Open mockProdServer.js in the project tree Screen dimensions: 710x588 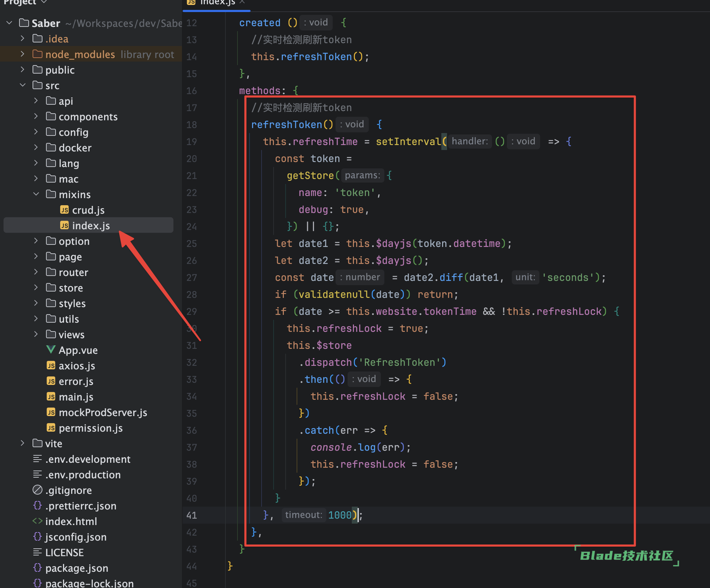tap(103, 412)
